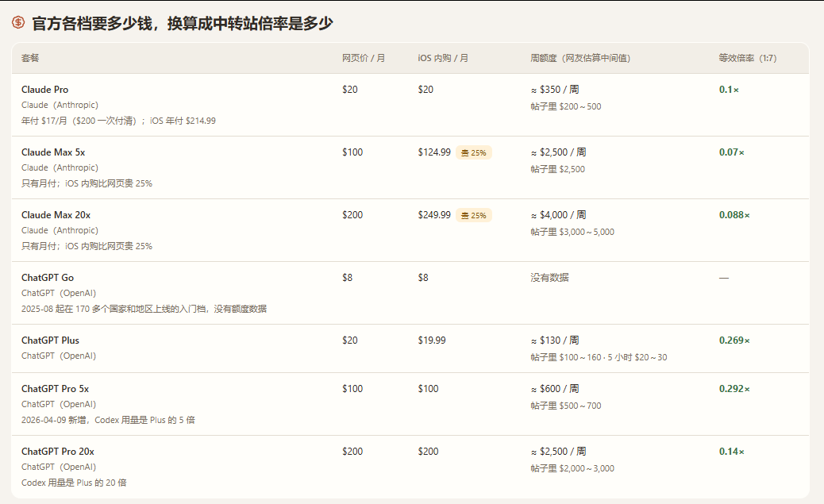Click the 等效倍率 (1:7) column header
Image resolution: width=824 pixels, height=504 pixels.
(747, 58)
